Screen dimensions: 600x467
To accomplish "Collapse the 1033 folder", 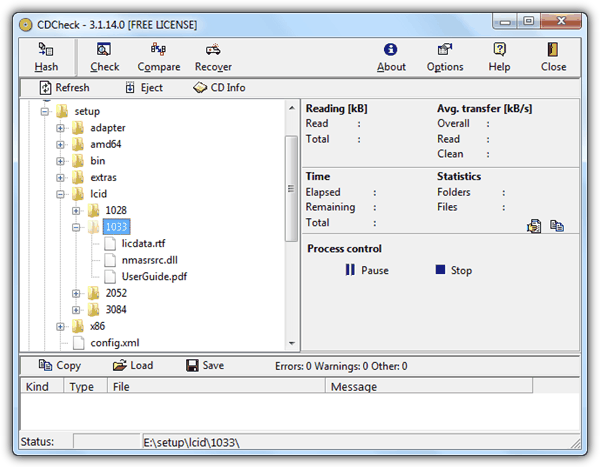I will [76, 227].
